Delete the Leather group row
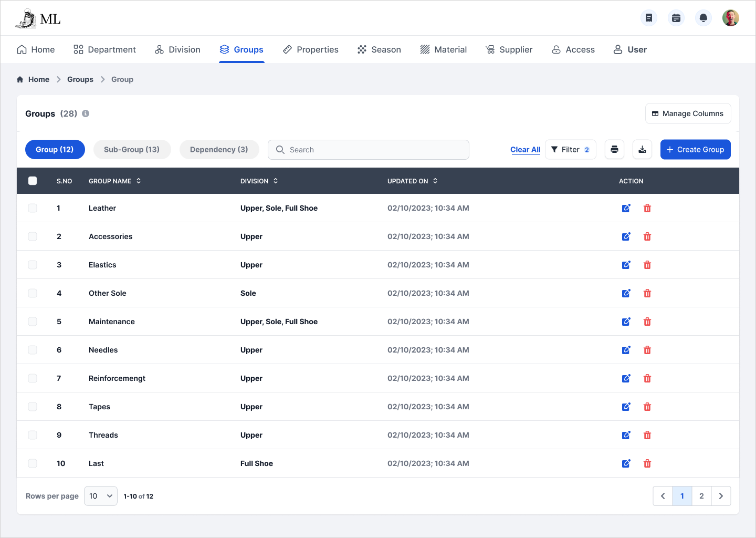 tap(647, 208)
